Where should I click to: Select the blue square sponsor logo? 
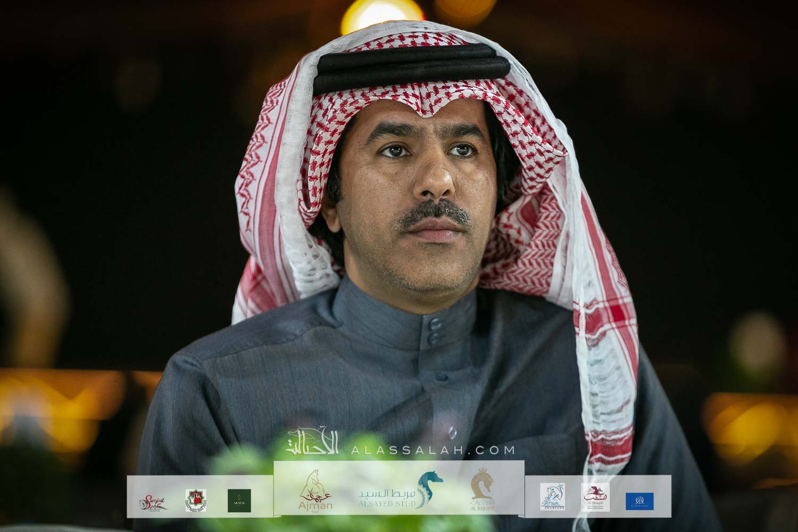pyautogui.click(x=639, y=500)
